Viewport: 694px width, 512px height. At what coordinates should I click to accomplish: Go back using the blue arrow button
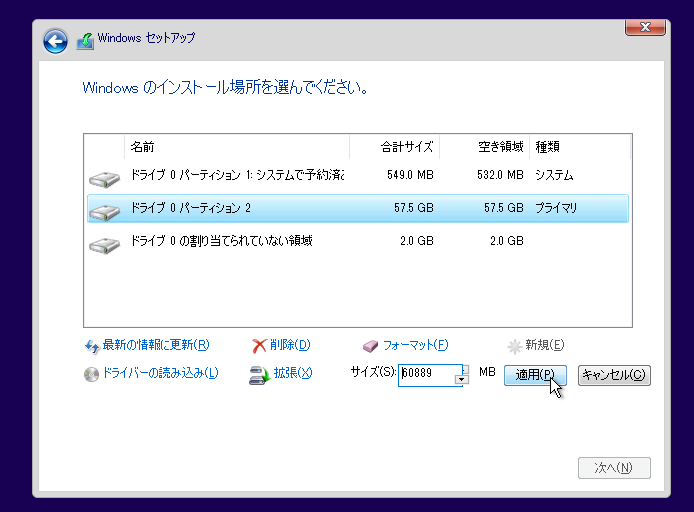(x=55, y=42)
